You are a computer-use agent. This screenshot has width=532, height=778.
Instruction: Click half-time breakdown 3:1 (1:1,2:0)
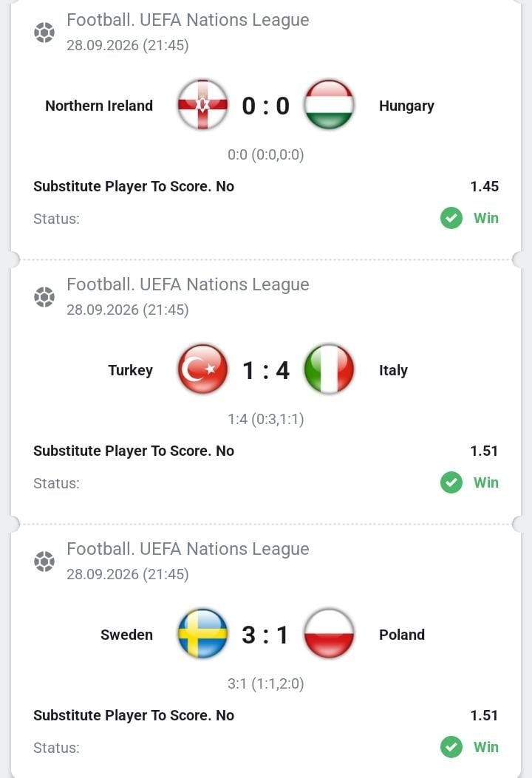click(x=265, y=683)
